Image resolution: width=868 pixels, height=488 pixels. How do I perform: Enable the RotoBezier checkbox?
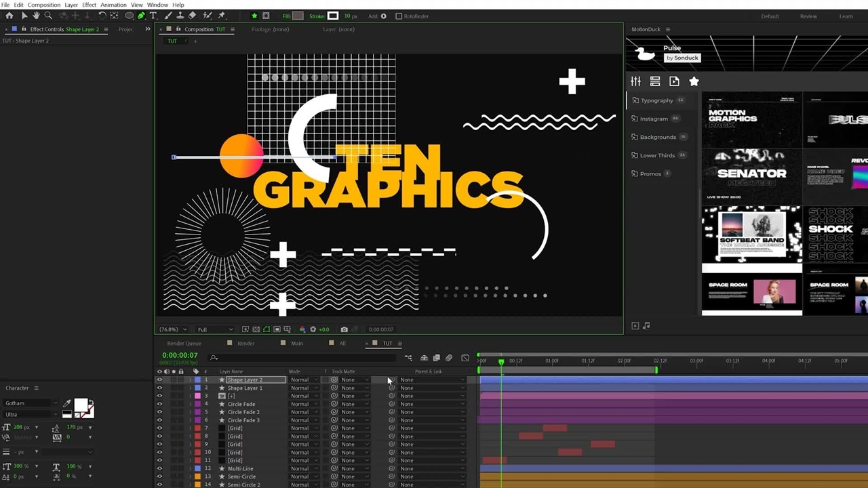pos(399,16)
